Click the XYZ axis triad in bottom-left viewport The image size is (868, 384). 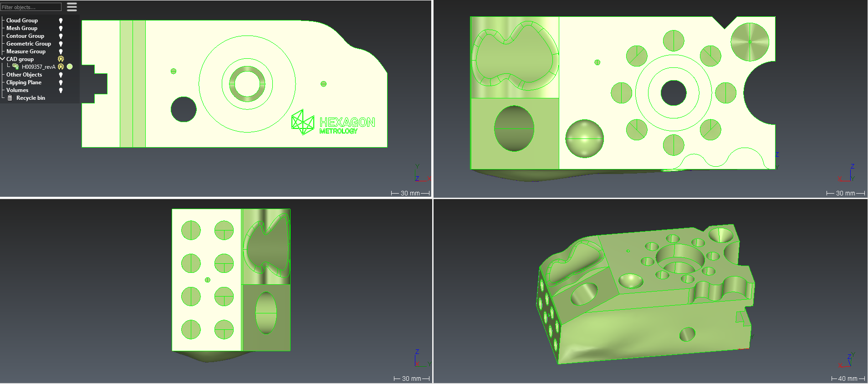(x=422, y=359)
